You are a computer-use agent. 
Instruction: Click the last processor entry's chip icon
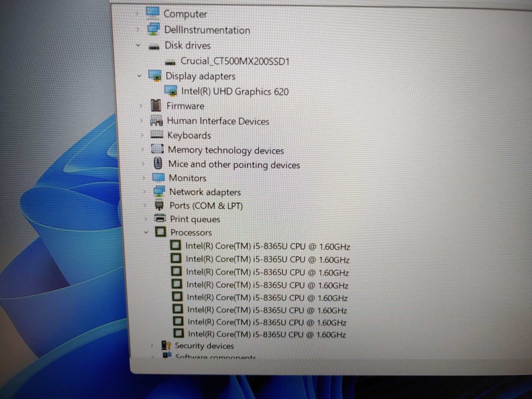coord(178,333)
